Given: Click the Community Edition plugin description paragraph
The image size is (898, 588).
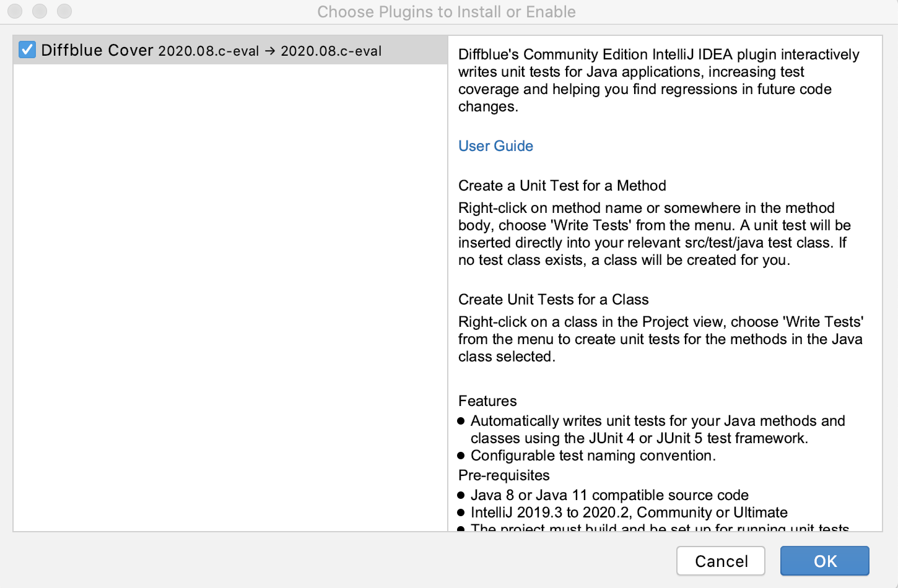Looking at the screenshot, I should [x=658, y=80].
